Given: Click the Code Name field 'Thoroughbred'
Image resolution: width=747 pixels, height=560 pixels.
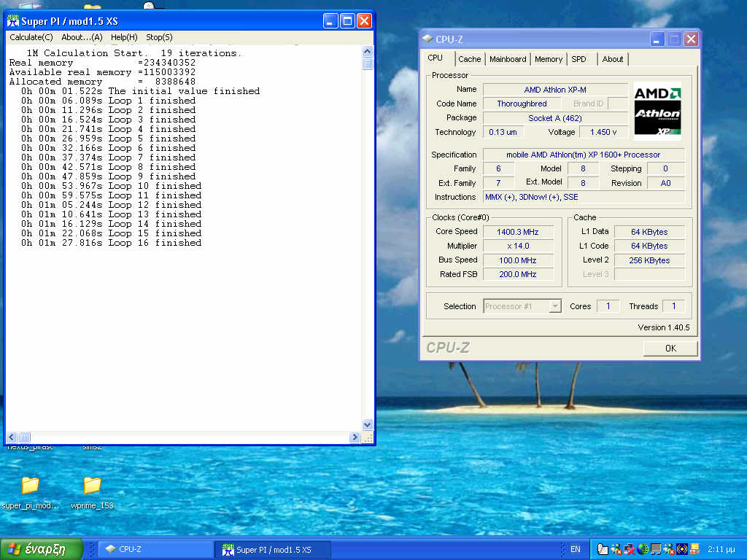Looking at the screenshot, I should 522,104.
